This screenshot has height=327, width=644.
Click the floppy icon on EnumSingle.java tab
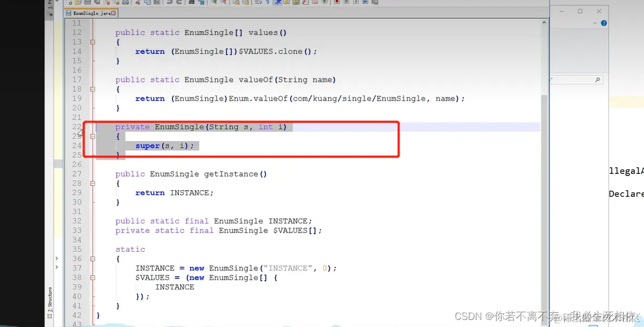(69, 13)
